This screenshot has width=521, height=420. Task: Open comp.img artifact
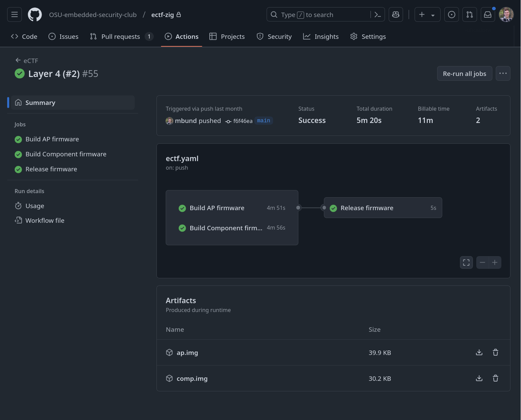(192, 378)
